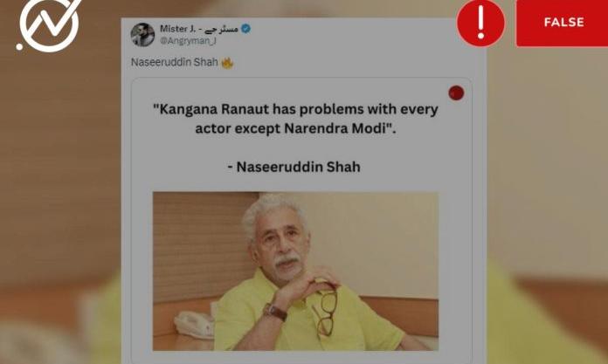Click the '- Naseeruddin Shah' attribution line
Viewport: 608px width, 364px height.
click(x=294, y=167)
